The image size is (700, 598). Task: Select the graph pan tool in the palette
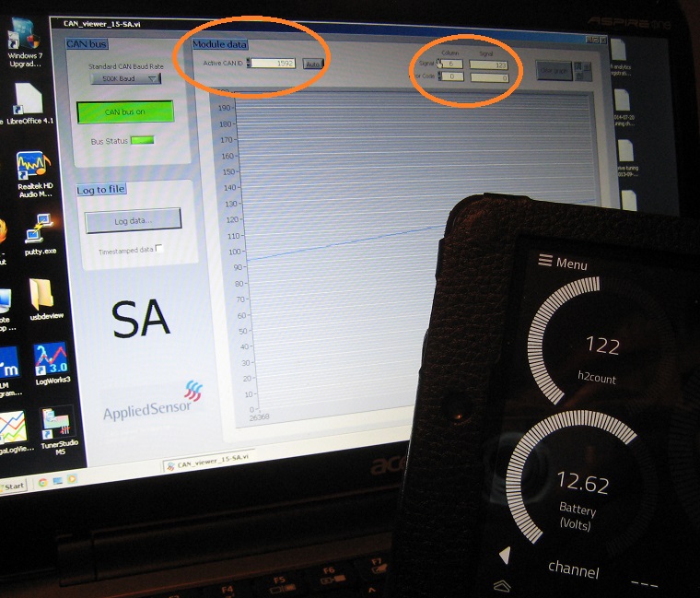point(579,76)
